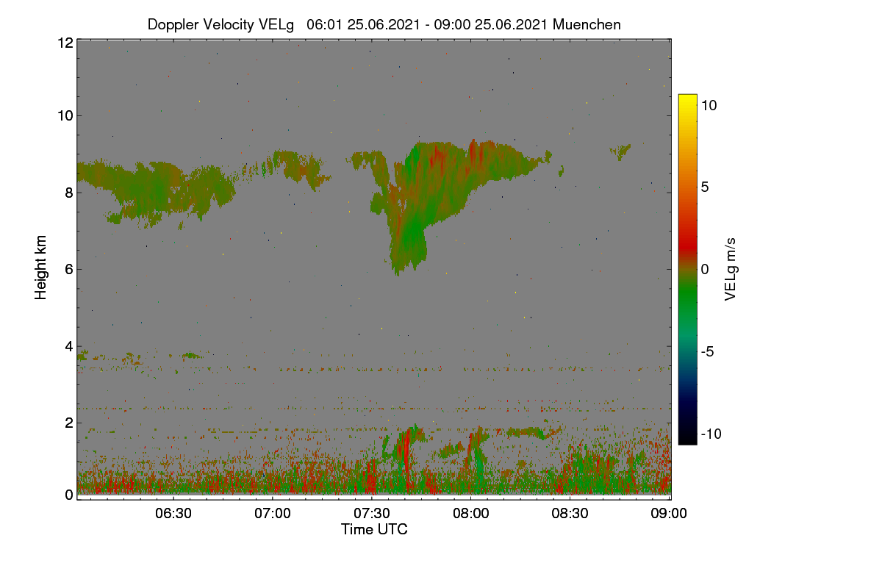Click the color bar label -5
Viewport: 882px width, 588px height.
click(x=707, y=351)
